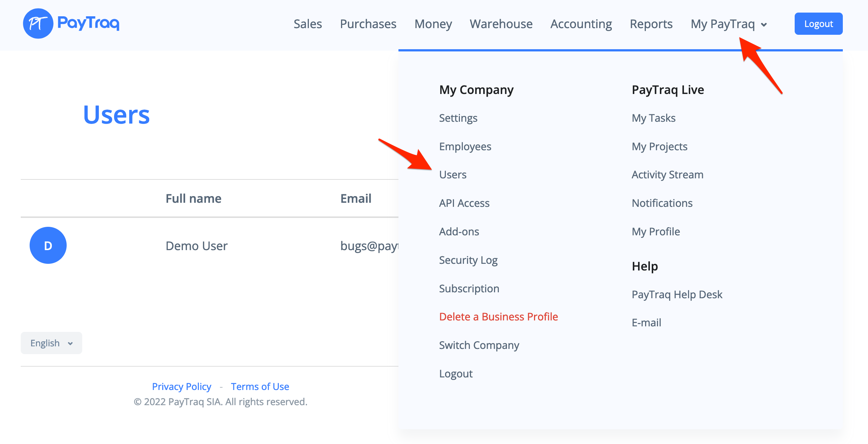The width and height of the screenshot is (868, 444).
Task: Expand the My PayTraq dropdown menu
Action: pyautogui.click(x=728, y=24)
